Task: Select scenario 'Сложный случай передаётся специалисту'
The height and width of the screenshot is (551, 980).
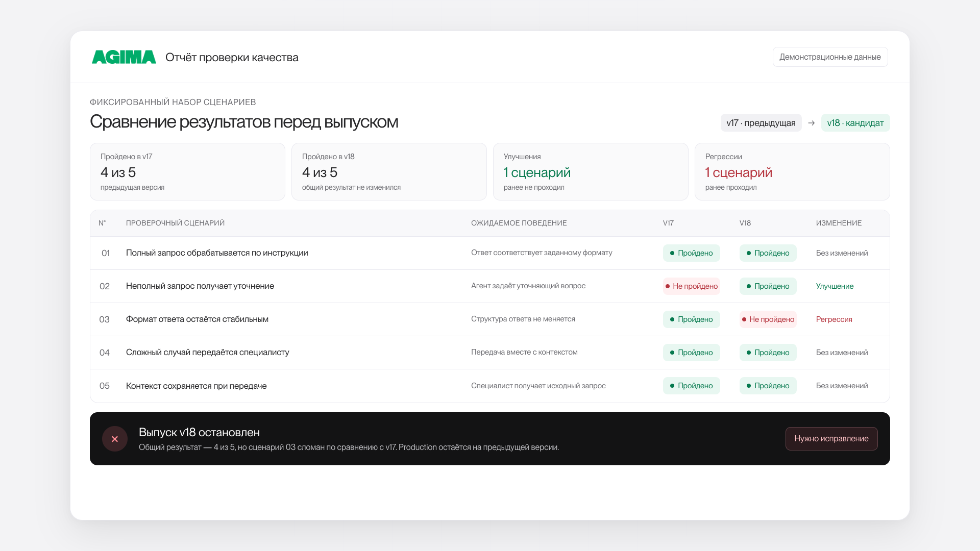Action: click(208, 353)
